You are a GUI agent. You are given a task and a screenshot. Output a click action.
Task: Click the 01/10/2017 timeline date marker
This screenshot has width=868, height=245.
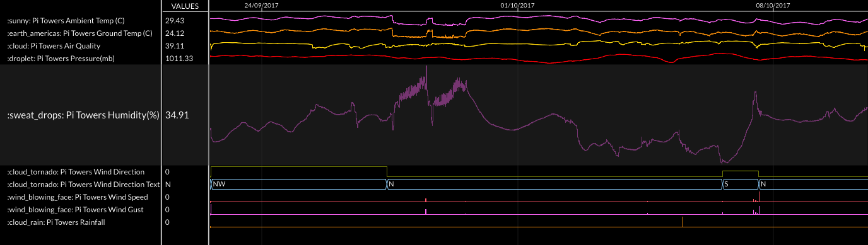point(517,5)
